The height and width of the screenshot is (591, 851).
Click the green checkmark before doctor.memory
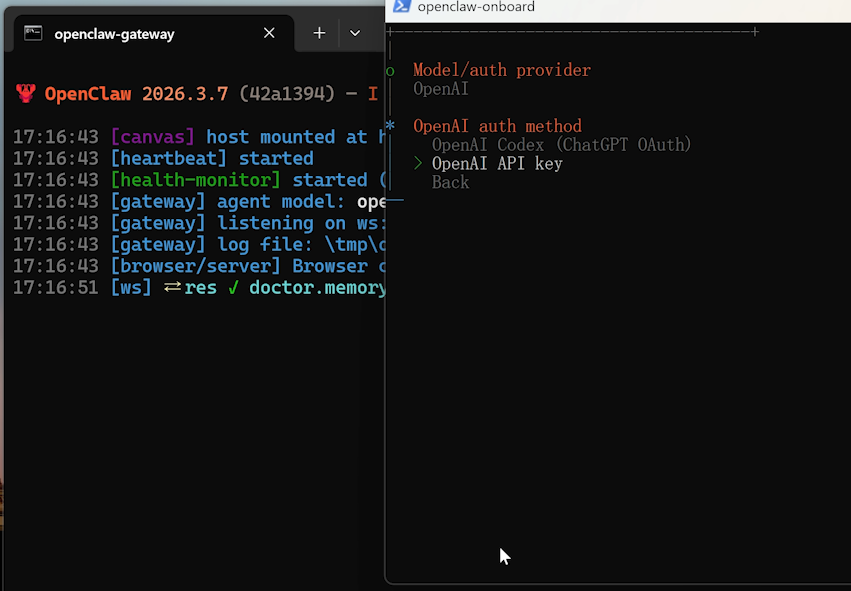coord(233,288)
